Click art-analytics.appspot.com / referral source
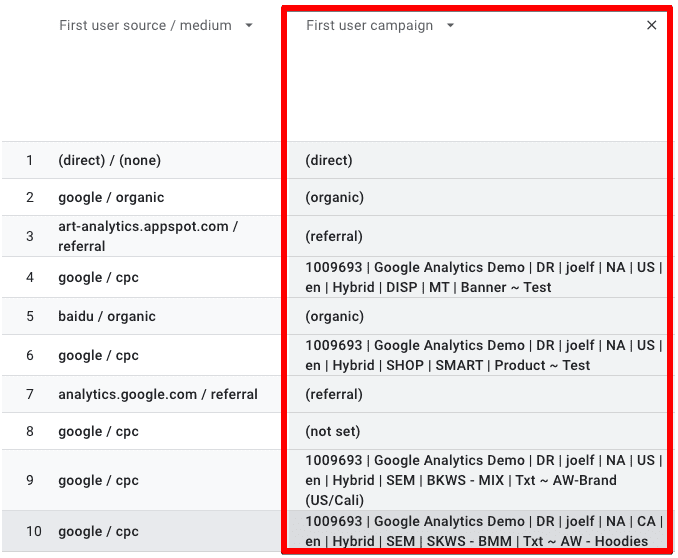Viewport: 678px width, 558px height. [148, 236]
